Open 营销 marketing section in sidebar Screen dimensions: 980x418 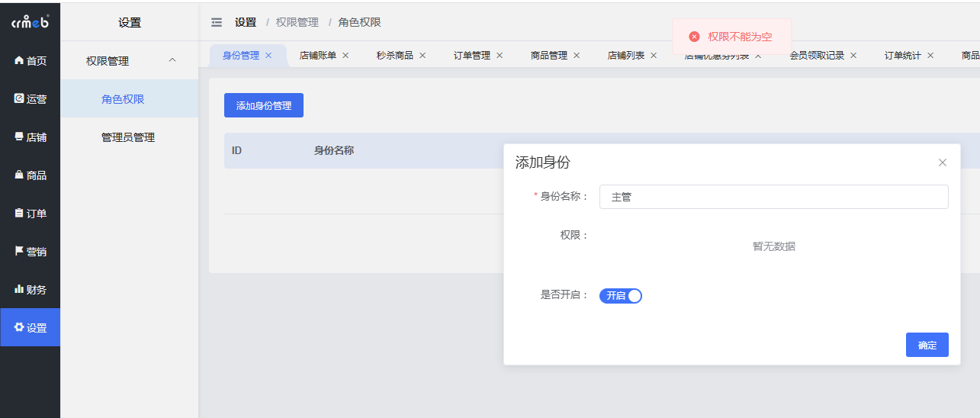31,252
